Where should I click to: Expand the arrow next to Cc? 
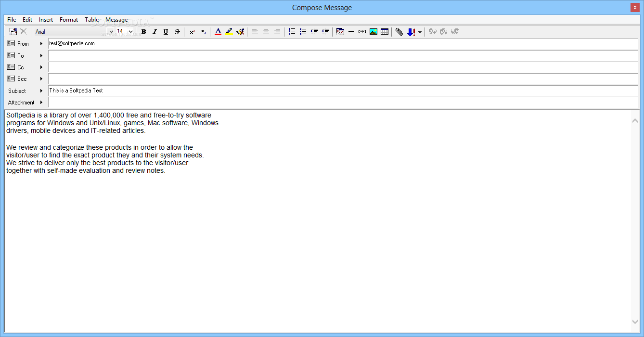coord(41,67)
